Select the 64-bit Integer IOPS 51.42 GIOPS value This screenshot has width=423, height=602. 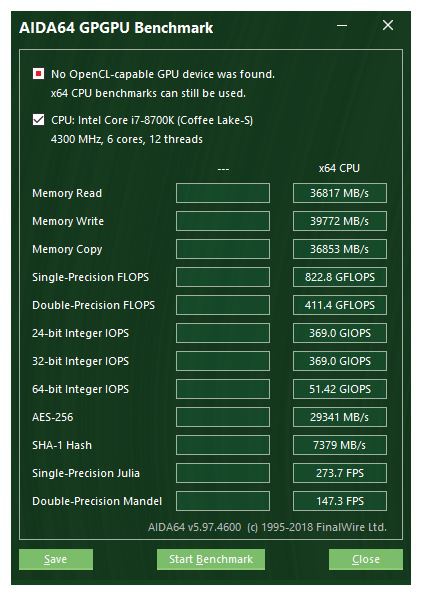(340, 389)
